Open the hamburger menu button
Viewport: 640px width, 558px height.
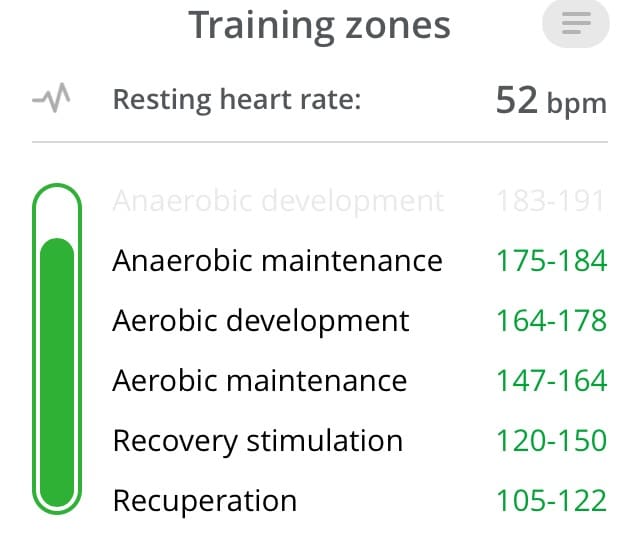click(576, 25)
